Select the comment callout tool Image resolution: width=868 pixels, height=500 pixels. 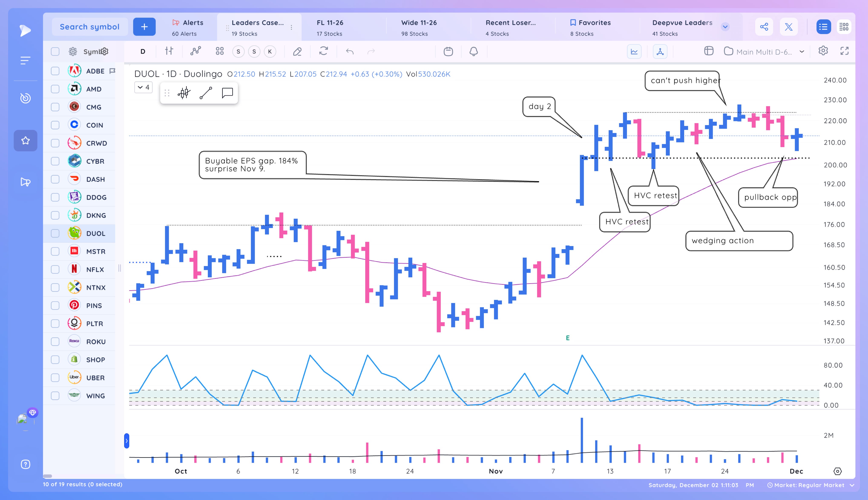pyautogui.click(x=227, y=93)
